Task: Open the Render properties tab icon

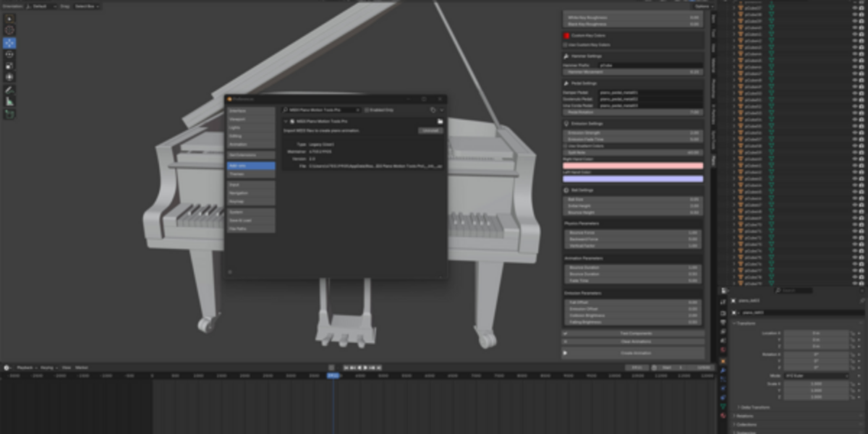Action: pyautogui.click(x=723, y=313)
